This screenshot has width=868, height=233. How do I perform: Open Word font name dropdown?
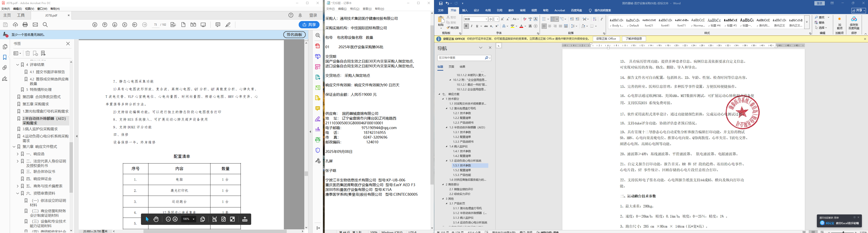pos(486,19)
